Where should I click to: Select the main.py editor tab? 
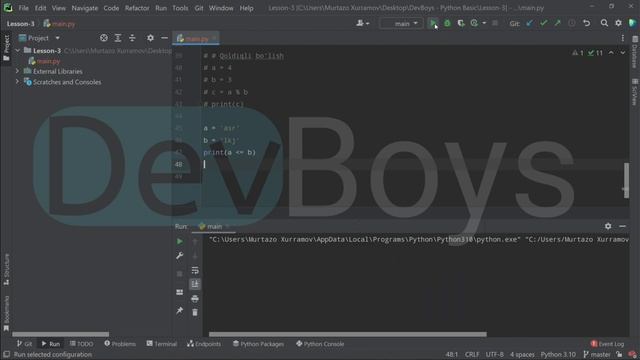196,38
